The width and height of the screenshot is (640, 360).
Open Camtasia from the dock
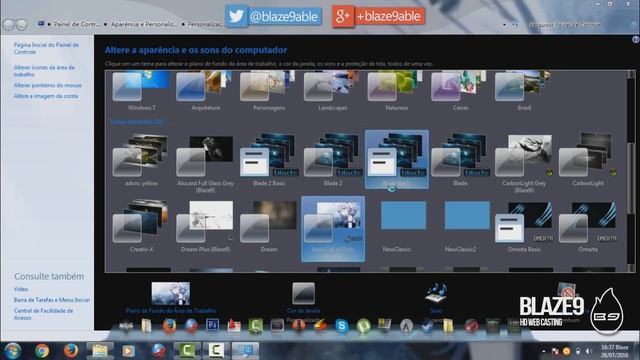256,326
